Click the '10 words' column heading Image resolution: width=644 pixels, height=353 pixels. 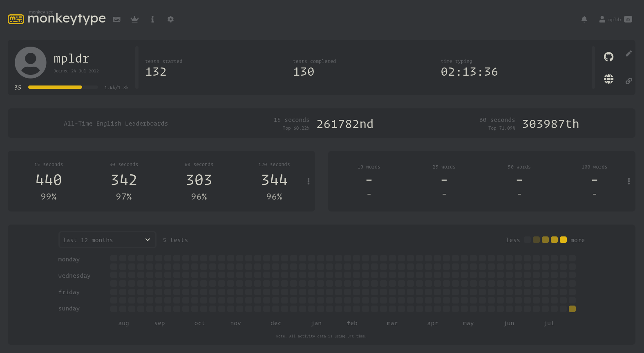[369, 167]
